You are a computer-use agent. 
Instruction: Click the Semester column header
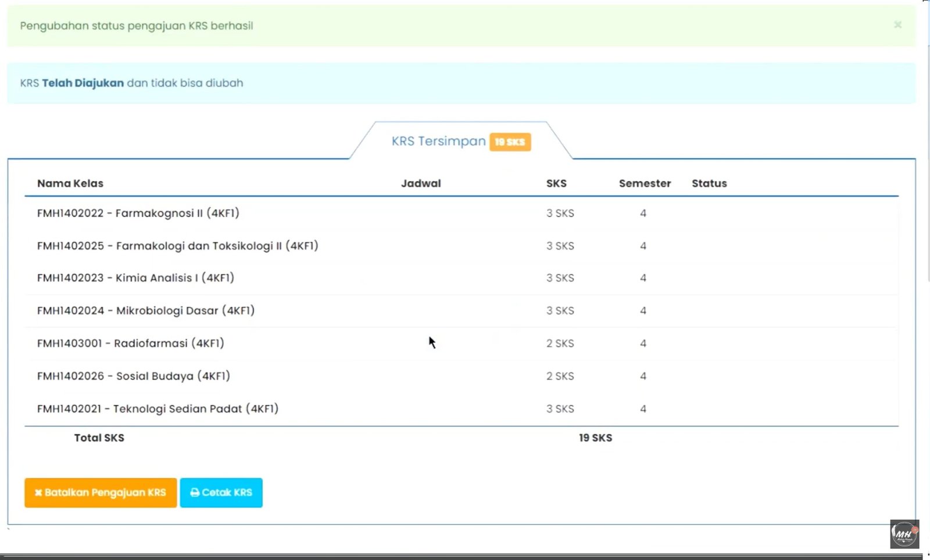point(645,184)
